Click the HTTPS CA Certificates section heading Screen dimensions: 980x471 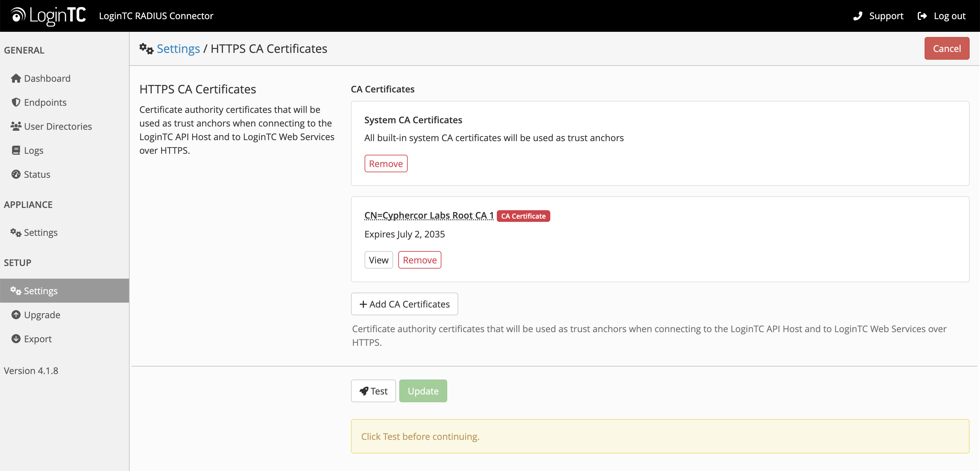click(x=198, y=89)
